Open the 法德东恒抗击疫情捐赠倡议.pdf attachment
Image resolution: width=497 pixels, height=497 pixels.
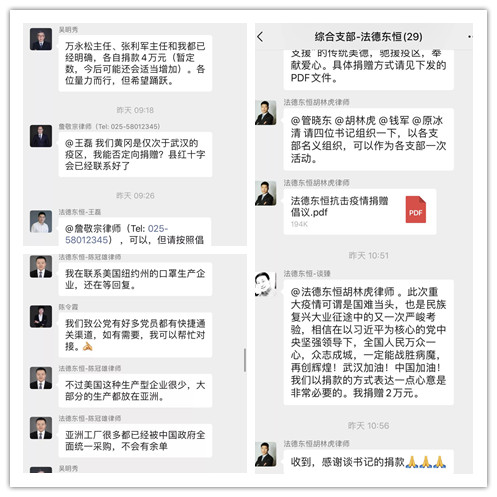point(360,212)
